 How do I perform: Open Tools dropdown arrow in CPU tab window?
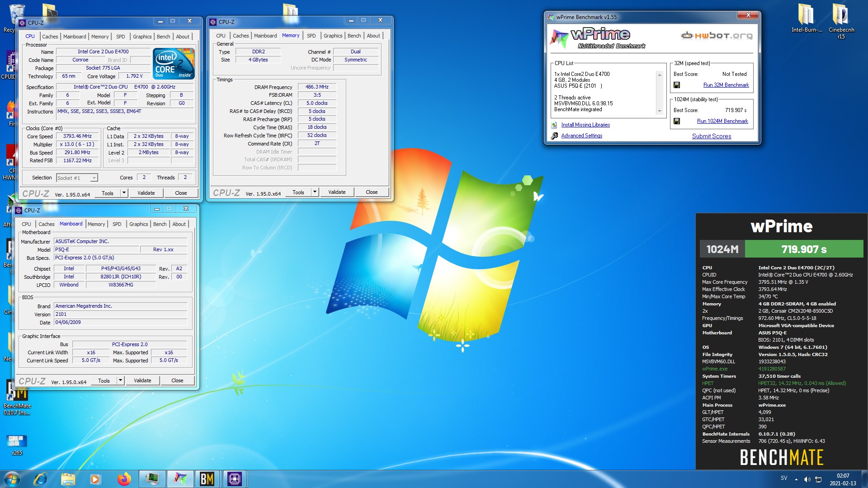(x=124, y=193)
